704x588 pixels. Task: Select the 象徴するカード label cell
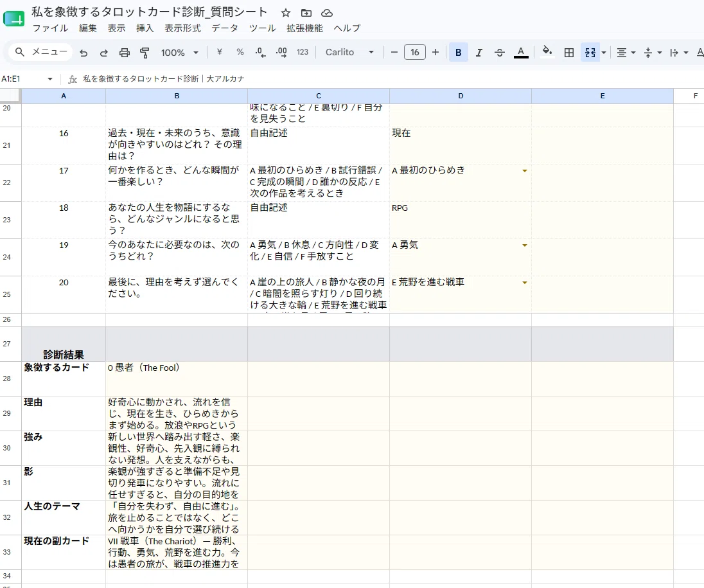point(64,379)
